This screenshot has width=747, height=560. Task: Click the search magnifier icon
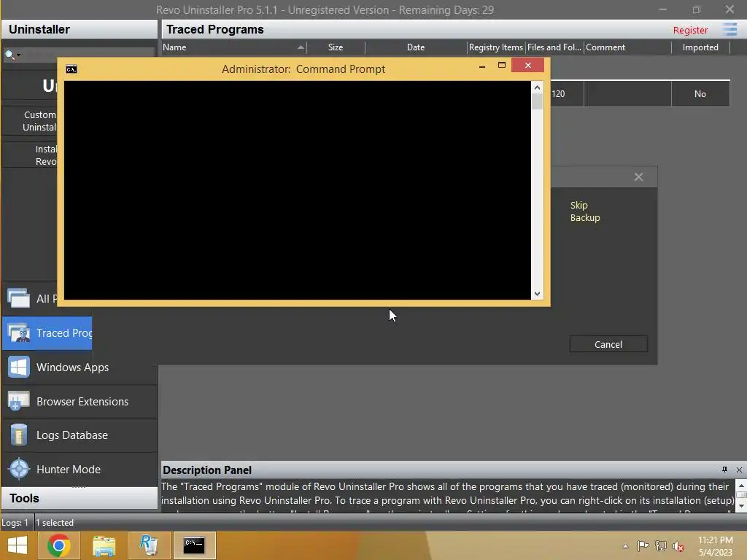(9, 54)
